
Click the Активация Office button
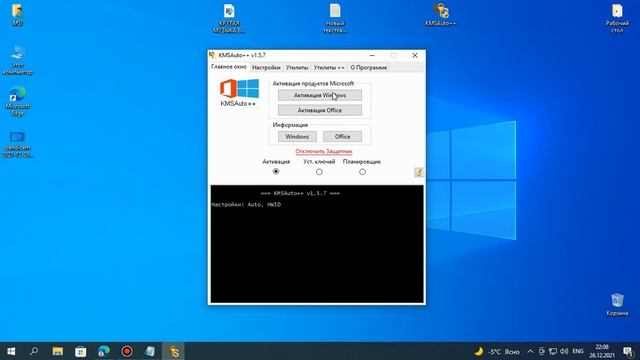point(320,110)
